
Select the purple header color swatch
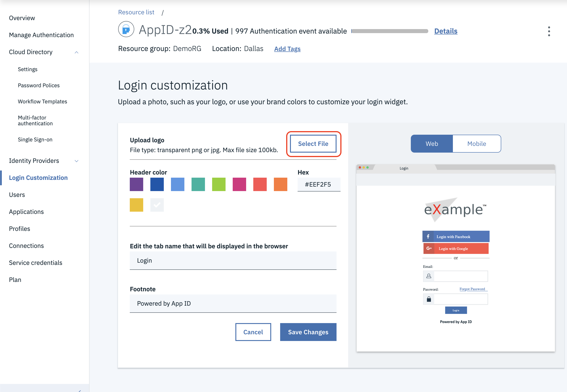pos(136,184)
